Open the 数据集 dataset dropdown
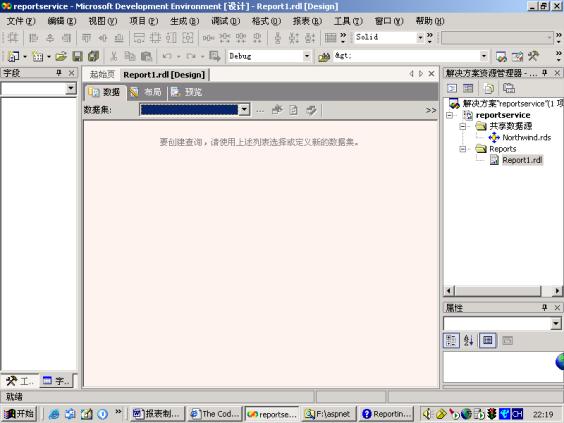 click(244, 110)
